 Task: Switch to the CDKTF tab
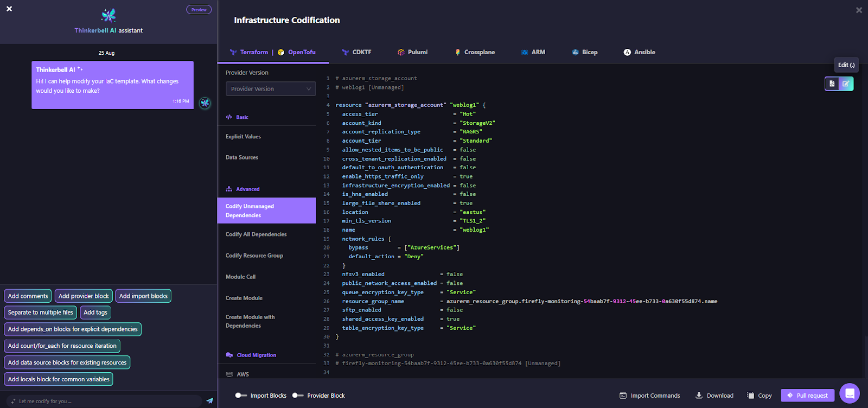tap(356, 52)
